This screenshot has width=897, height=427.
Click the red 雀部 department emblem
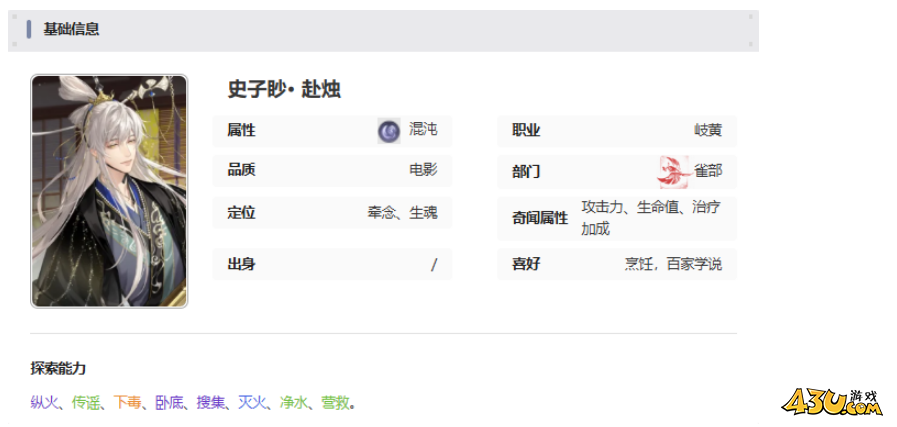tap(674, 172)
